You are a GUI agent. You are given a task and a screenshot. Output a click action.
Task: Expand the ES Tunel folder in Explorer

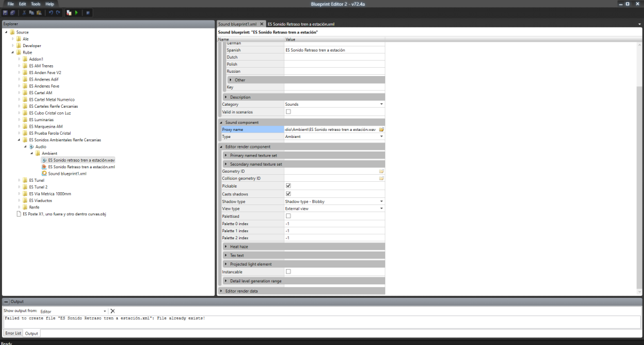[19, 181]
